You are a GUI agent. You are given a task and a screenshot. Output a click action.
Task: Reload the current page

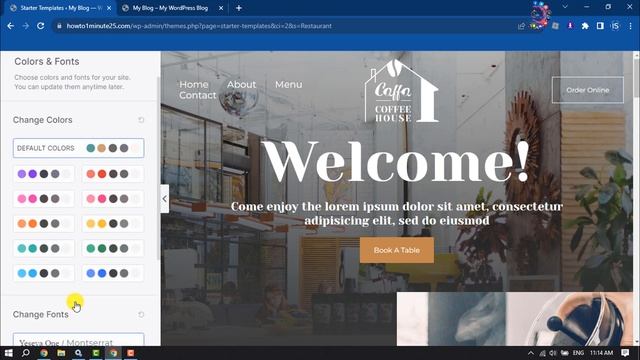[x=40, y=26]
